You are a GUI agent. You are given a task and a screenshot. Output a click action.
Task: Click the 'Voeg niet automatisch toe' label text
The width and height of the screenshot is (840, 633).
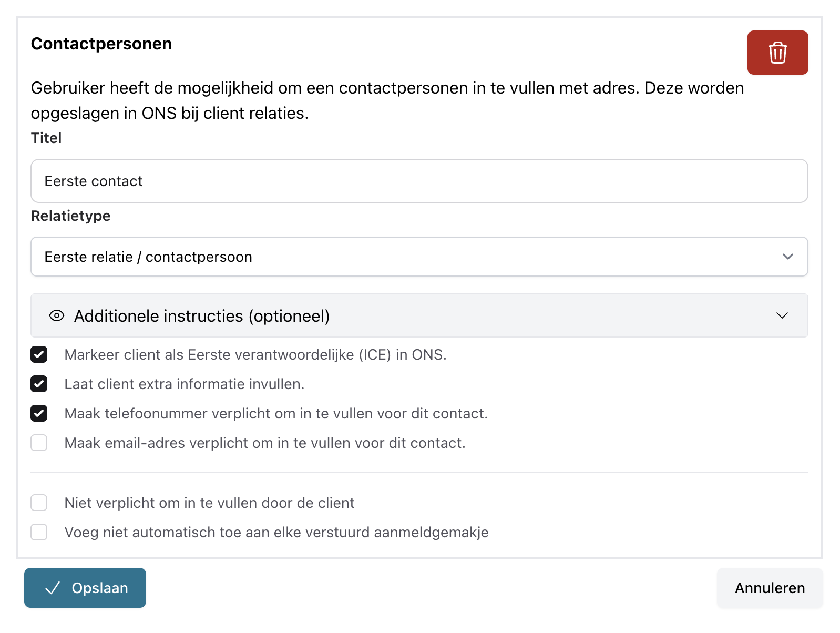click(276, 533)
